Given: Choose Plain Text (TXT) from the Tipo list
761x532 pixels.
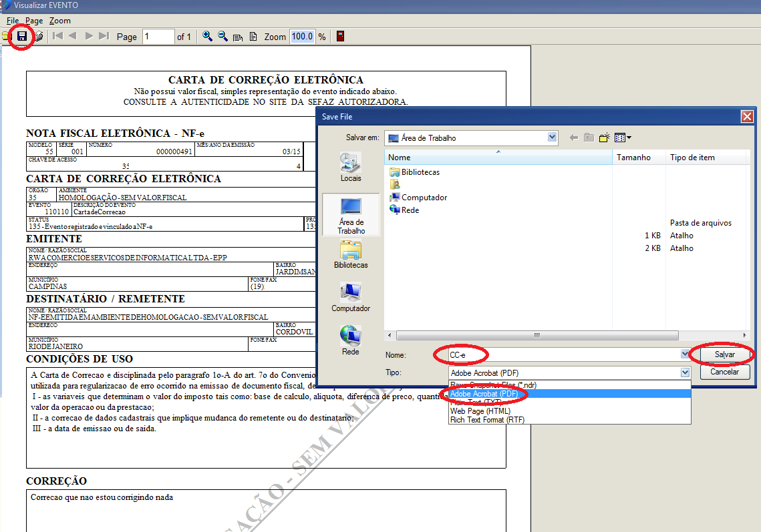Looking at the screenshot, I should pyautogui.click(x=570, y=403).
